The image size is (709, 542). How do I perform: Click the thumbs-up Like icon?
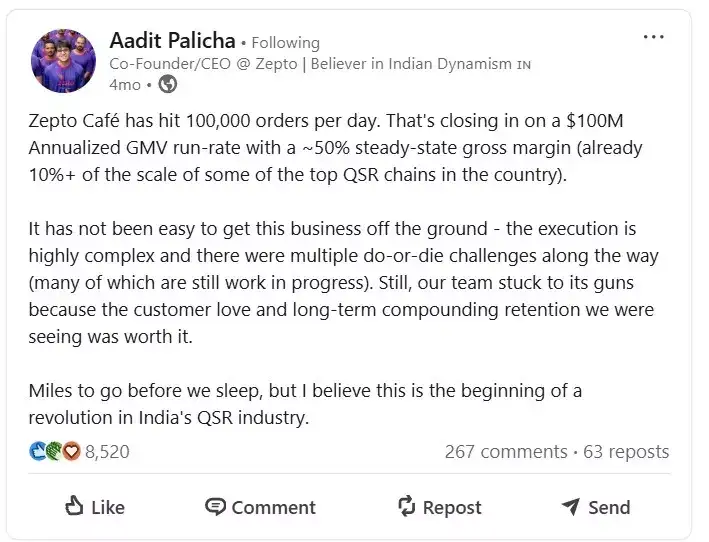[74, 506]
